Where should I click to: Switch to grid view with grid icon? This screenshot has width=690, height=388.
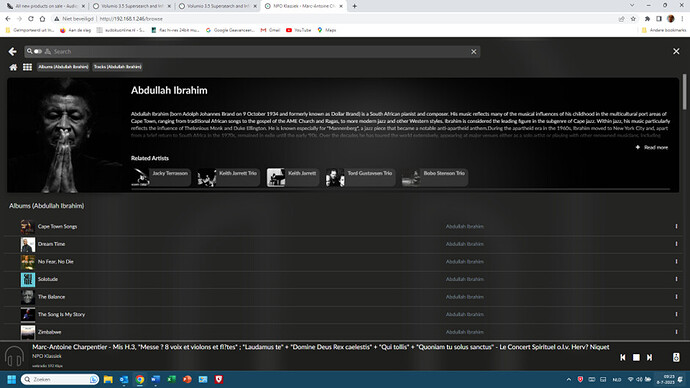(x=27, y=67)
